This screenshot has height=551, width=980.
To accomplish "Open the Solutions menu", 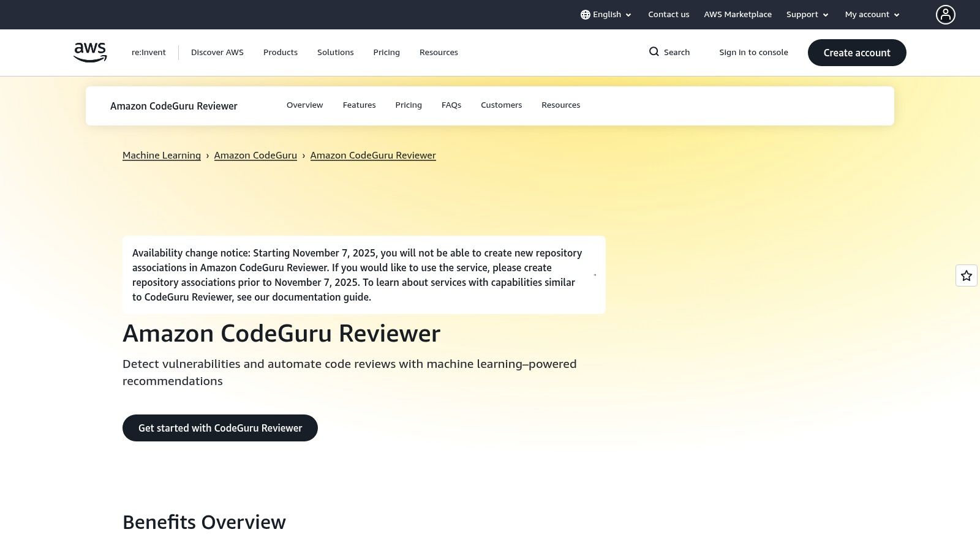I will click(336, 53).
